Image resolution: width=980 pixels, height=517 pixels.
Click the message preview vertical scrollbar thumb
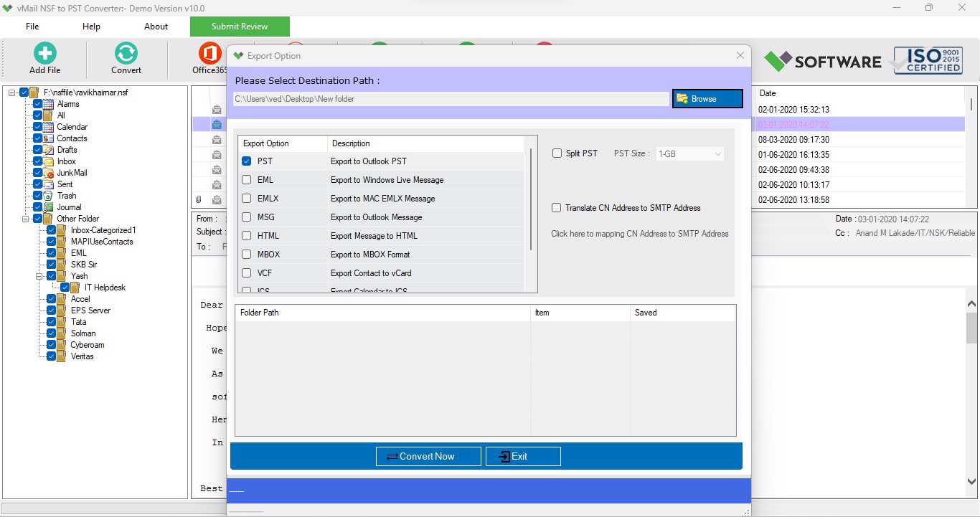(x=972, y=328)
